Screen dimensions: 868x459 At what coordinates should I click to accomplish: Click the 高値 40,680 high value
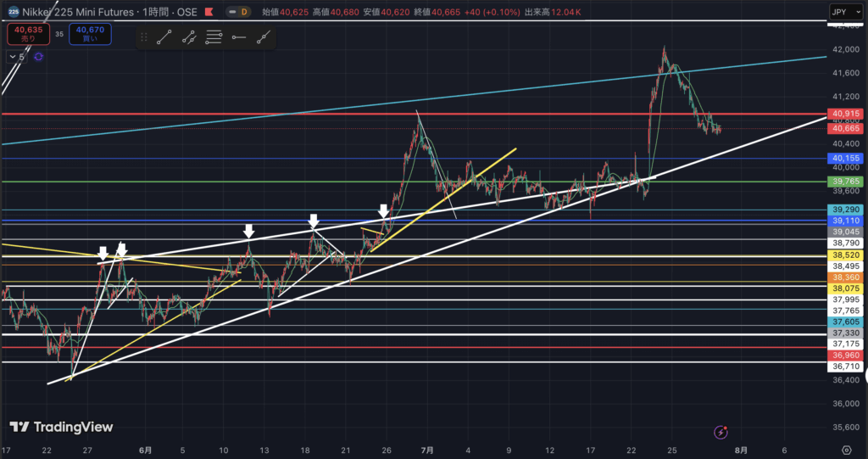336,12
